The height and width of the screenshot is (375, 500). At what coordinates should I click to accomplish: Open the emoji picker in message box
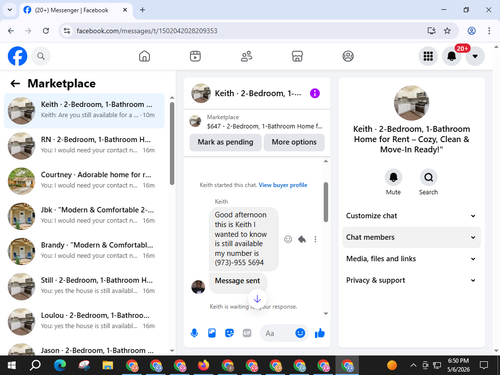point(300,333)
